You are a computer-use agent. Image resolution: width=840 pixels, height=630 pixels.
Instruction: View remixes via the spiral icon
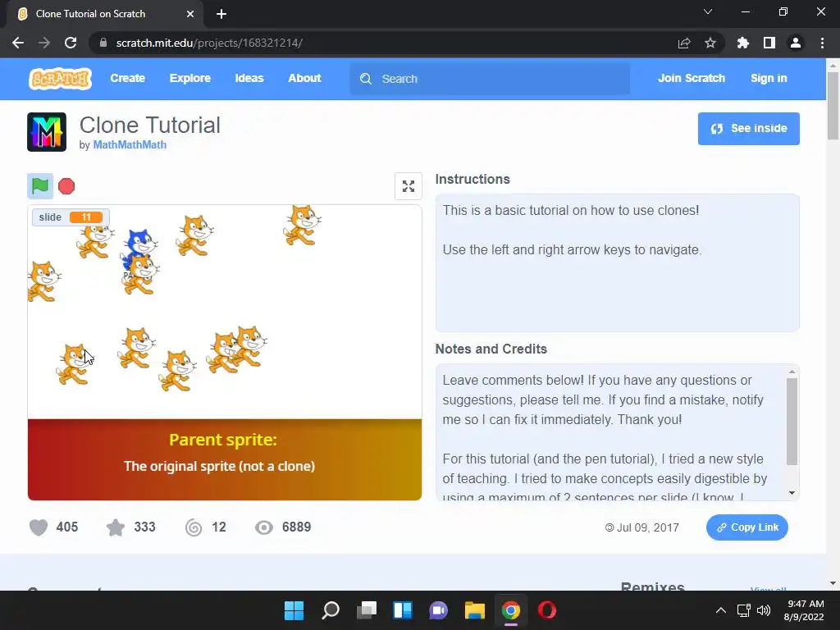click(194, 527)
